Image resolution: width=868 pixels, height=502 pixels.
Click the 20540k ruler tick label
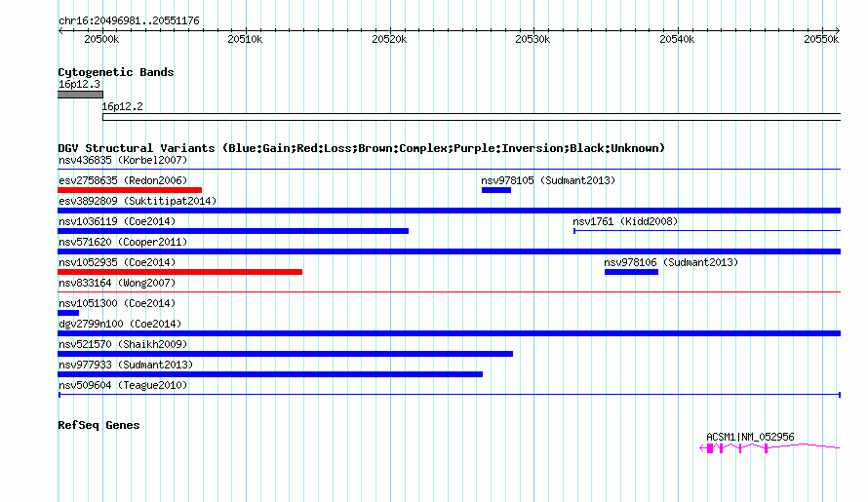677,39
